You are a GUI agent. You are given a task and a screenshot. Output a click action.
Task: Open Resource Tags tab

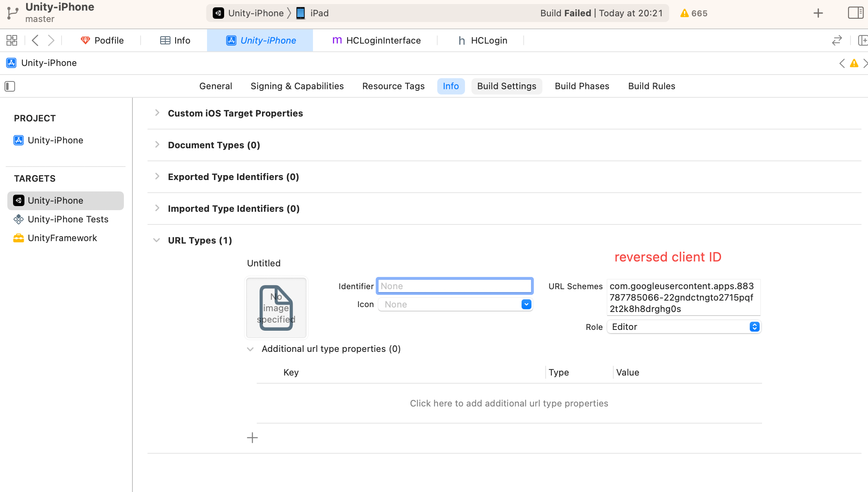coord(393,86)
